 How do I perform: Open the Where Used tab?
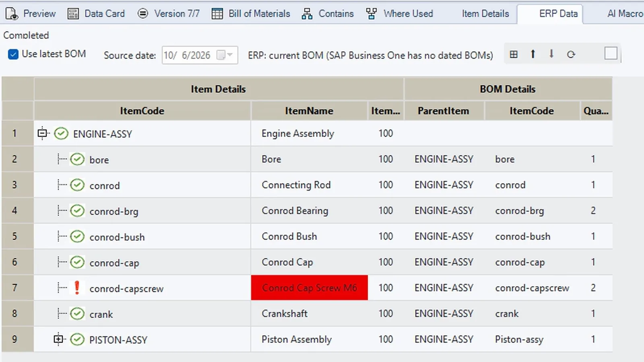(400, 14)
